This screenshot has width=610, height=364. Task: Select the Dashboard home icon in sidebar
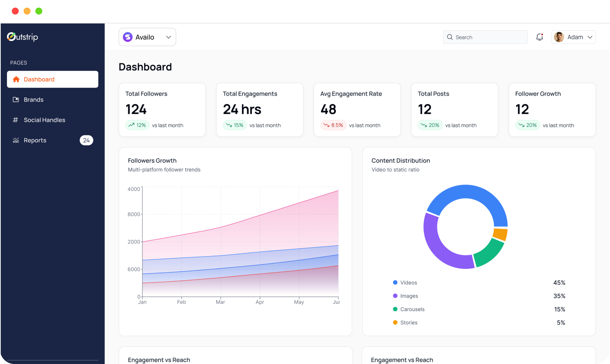tap(16, 79)
